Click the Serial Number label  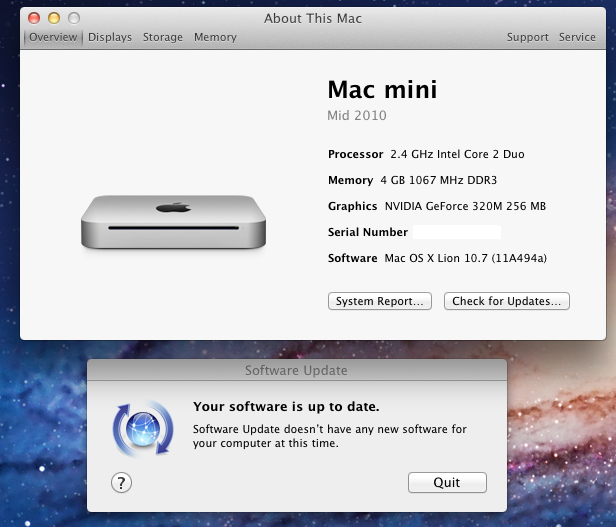(368, 232)
